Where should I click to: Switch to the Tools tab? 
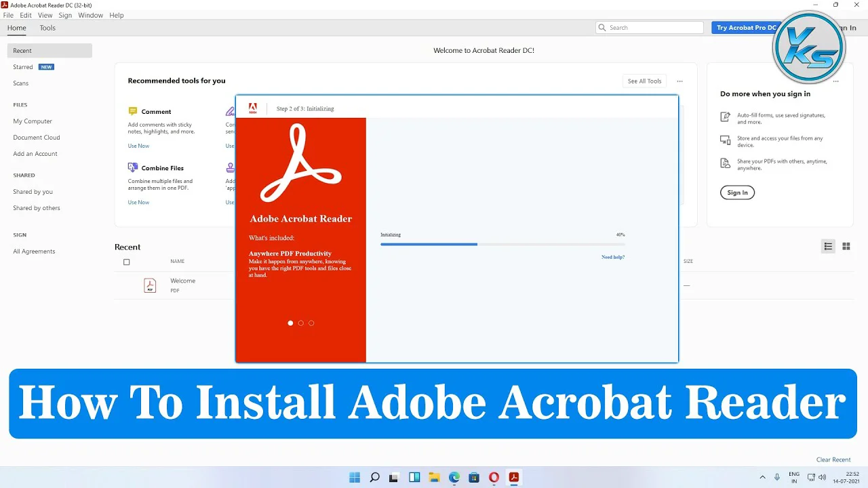click(x=47, y=28)
